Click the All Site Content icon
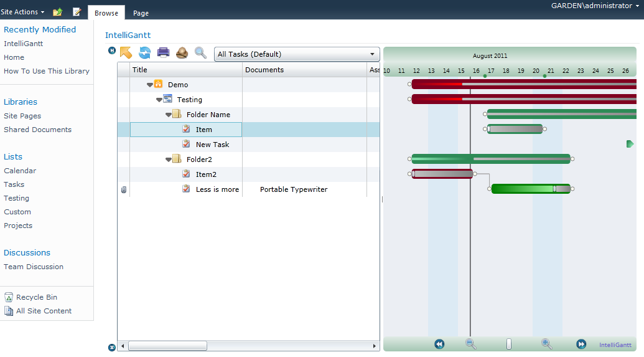Image resolution: width=644 pixels, height=357 pixels. (x=9, y=311)
